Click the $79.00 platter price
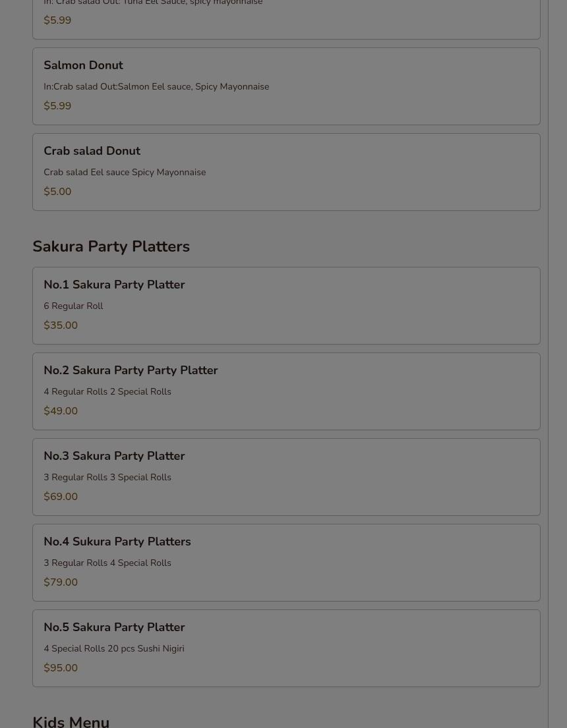 61,582
